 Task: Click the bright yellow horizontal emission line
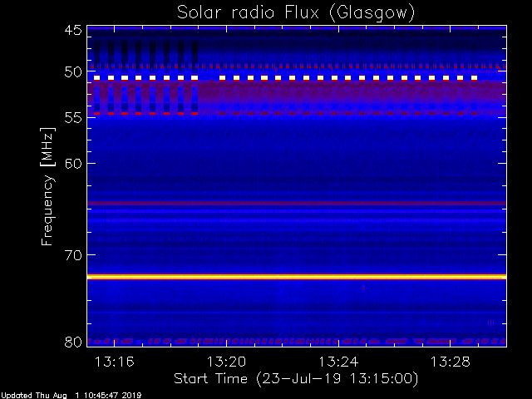[x=297, y=277]
